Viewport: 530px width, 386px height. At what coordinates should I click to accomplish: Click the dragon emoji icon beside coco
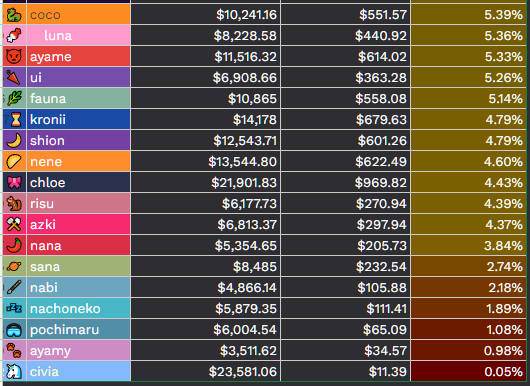click(x=14, y=15)
